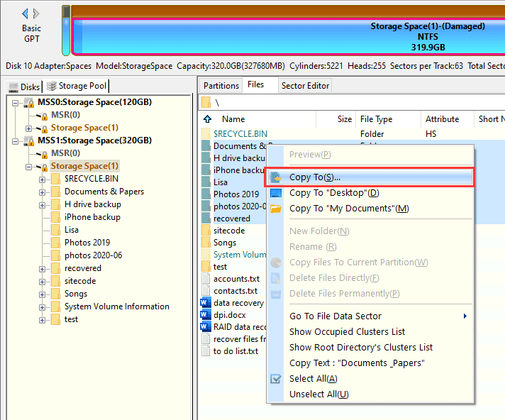Collapse the MSS1:Storage Space(320GB) node
The image size is (505, 420).
pyautogui.click(x=16, y=140)
